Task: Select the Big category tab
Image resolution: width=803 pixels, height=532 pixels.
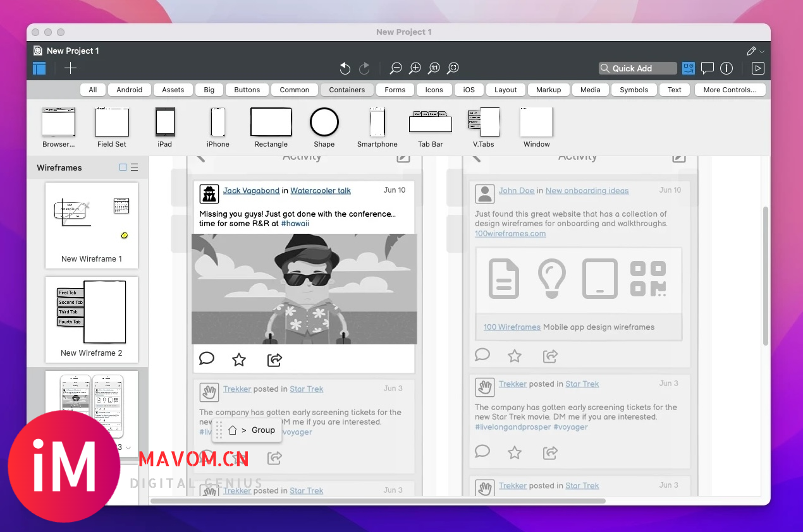Action: [x=209, y=90]
